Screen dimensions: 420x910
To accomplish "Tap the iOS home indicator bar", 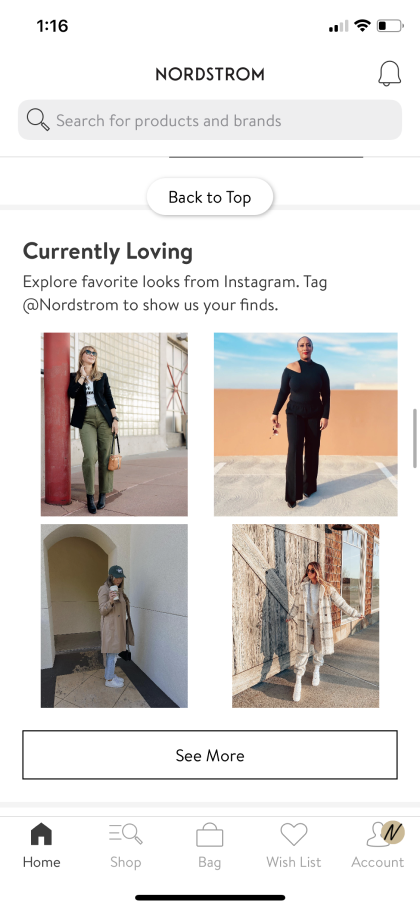I will [210, 898].
